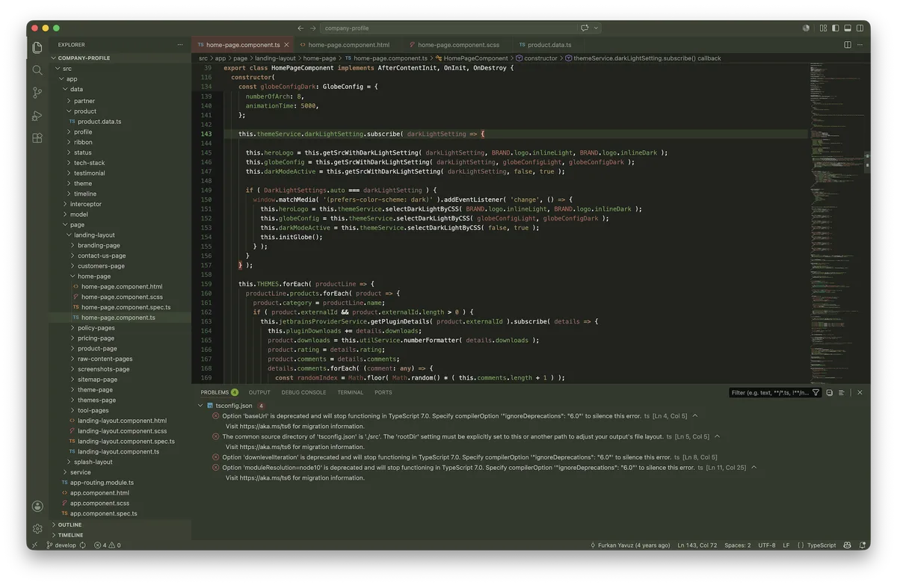Click the HomePageComponent breadcrumb
Screen dimensions: 897x588
(x=472, y=58)
